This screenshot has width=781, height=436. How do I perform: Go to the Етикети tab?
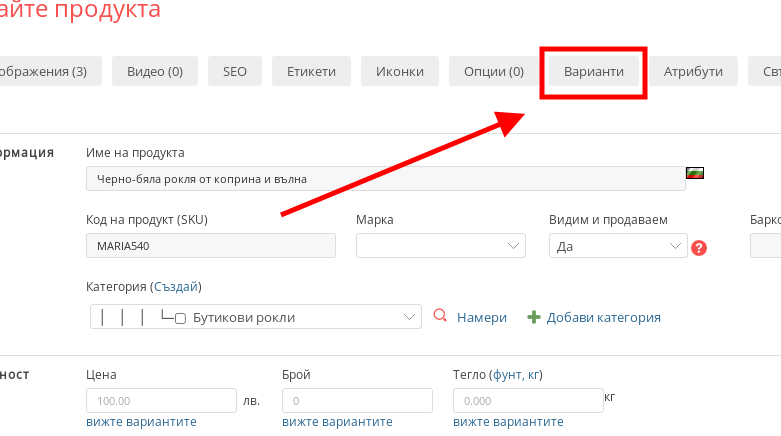coord(310,71)
